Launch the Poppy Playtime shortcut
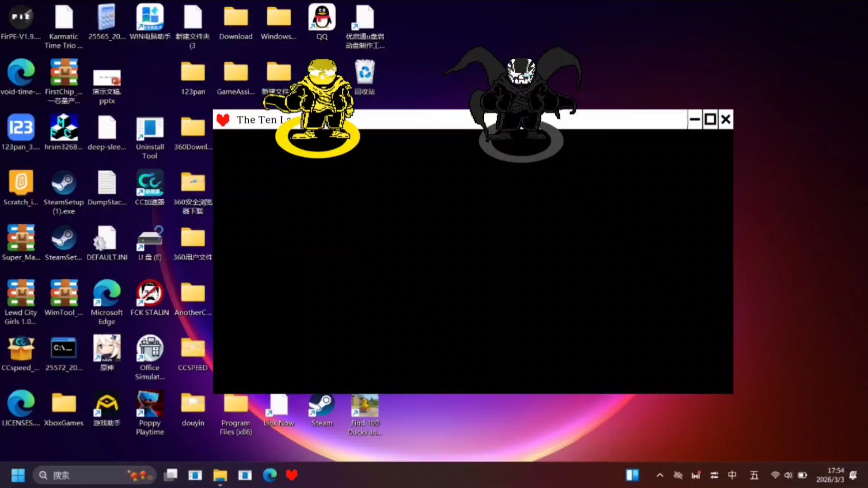868x488 pixels. [150, 404]
